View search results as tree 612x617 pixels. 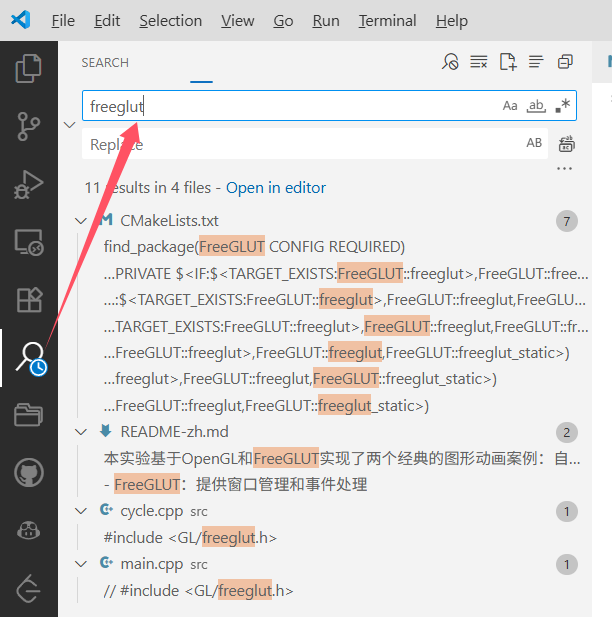tap(536, 62)
